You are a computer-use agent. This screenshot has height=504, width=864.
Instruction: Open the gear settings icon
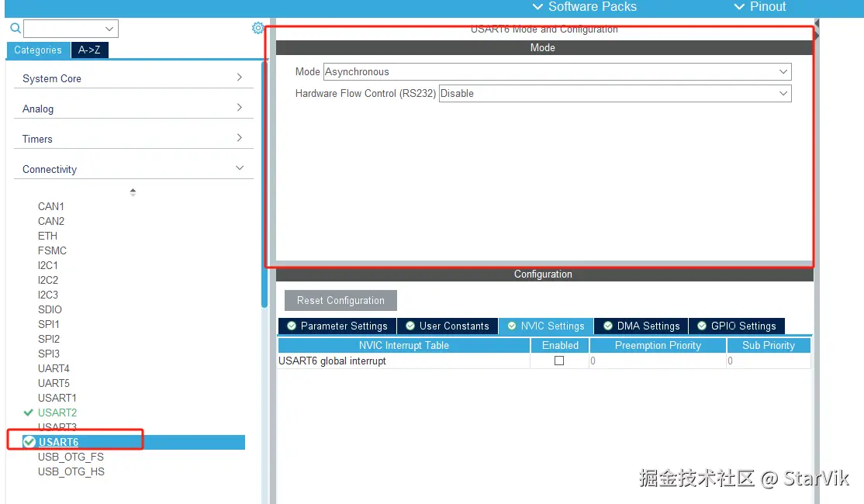coord(257,28)
